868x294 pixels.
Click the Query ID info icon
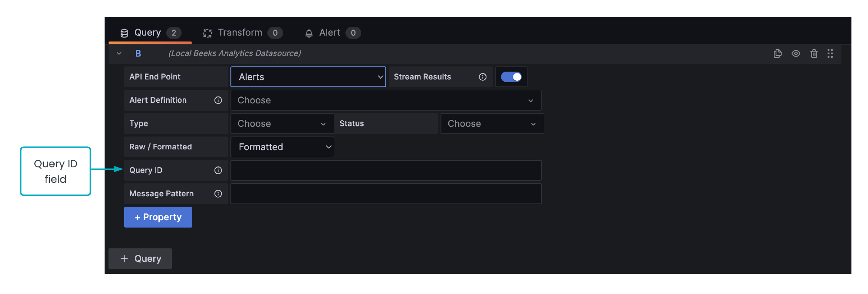(218, 171)
